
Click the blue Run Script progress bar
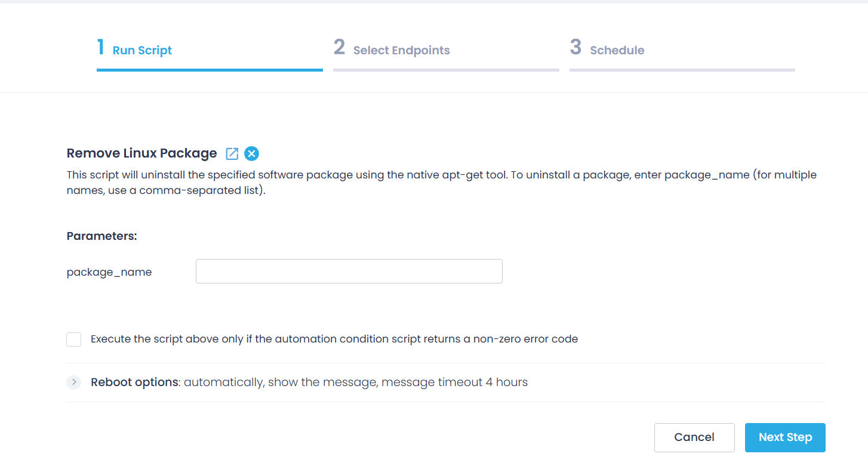[x=210, y=69]
